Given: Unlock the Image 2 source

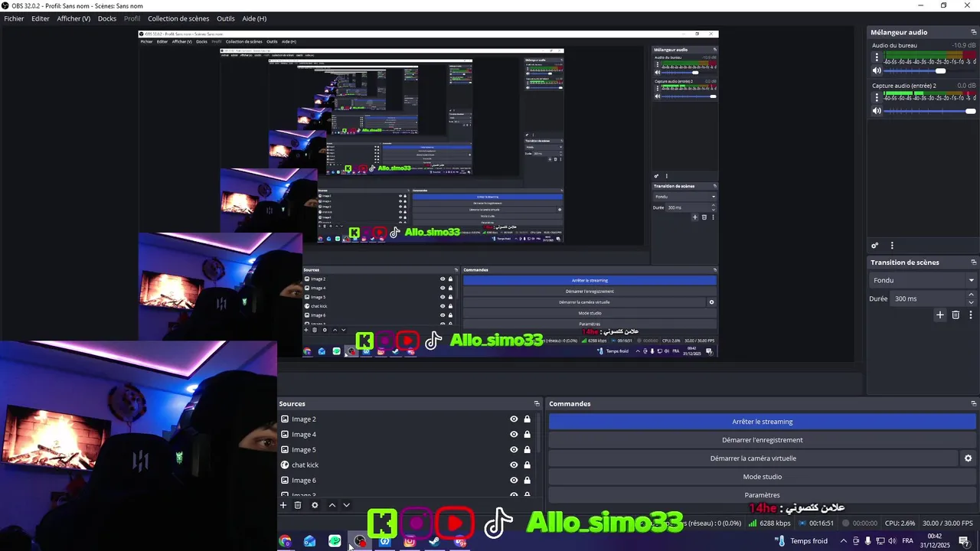Looking at the screenshot, I should click(527, 419).
